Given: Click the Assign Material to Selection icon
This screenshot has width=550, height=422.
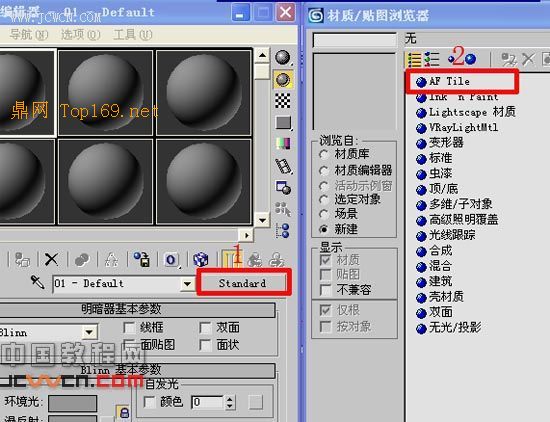Looking at the screenshot, I should (x=22, y=260).
